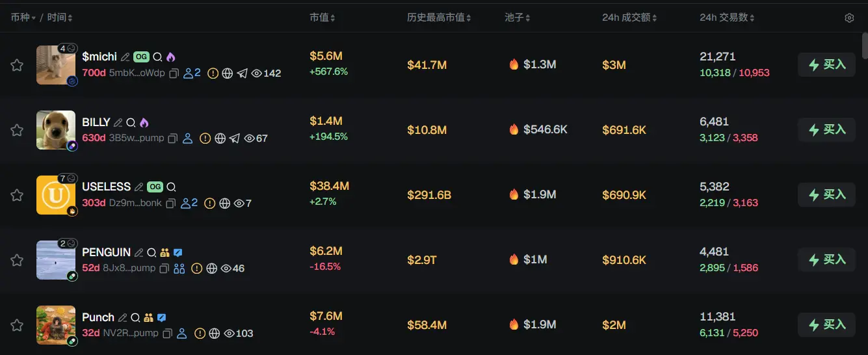868x355 pixels.
Task: Open table settings gear icon
Action: [x=849, y=18]
